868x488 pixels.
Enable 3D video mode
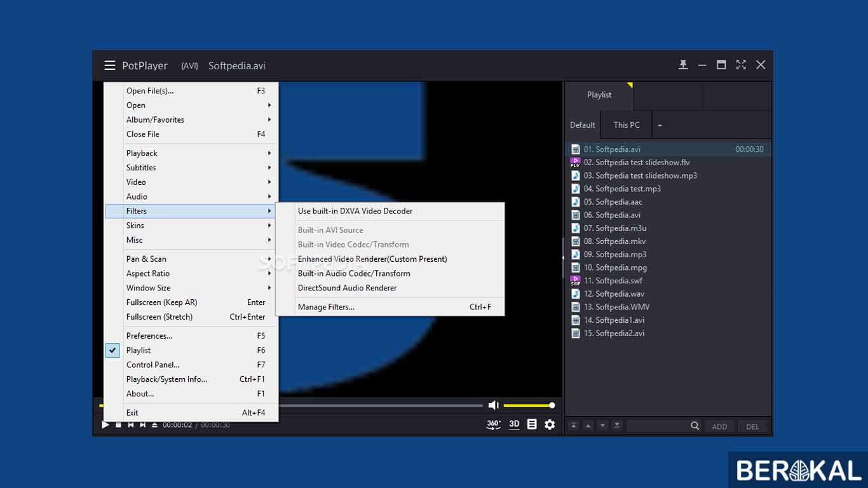pyautogui.click(x=514, y=424)
